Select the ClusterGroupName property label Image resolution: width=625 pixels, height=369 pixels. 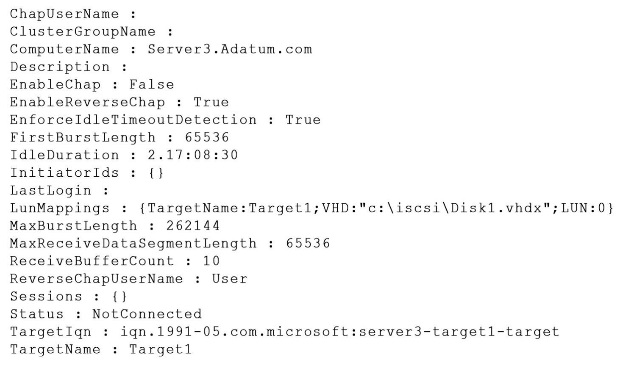[x=83, y=32]
